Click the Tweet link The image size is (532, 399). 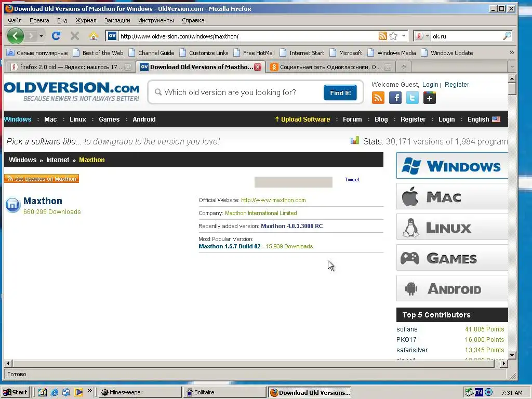coord(352,179)
